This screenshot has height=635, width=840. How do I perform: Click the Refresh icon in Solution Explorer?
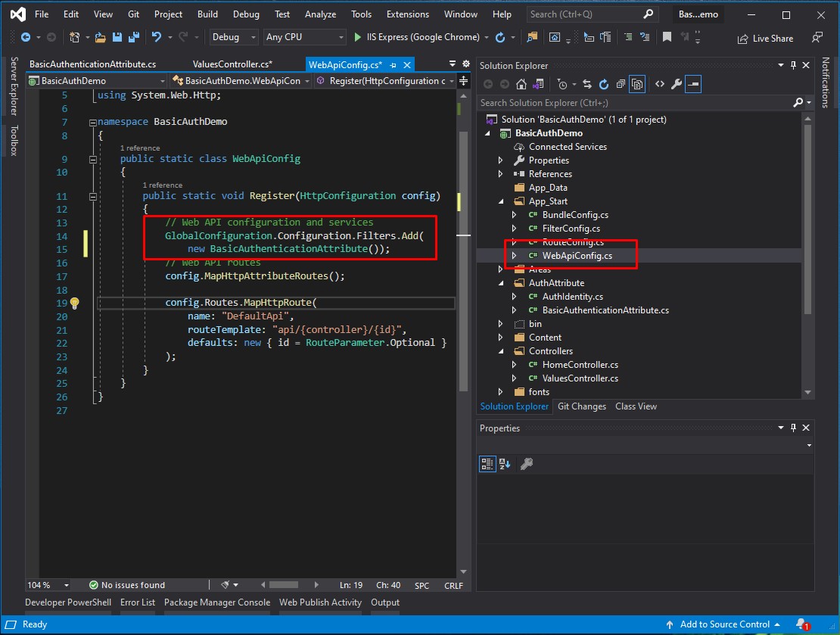point(605,84)
